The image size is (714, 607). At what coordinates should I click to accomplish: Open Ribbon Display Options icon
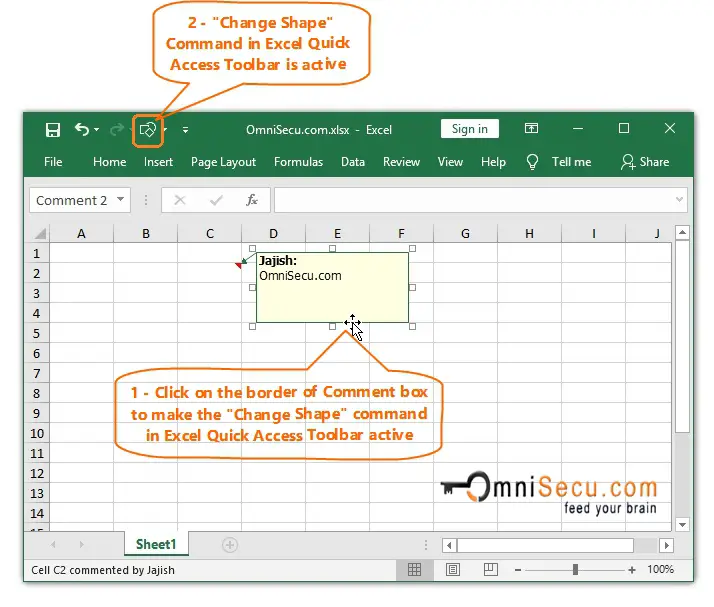coord(531,128)
